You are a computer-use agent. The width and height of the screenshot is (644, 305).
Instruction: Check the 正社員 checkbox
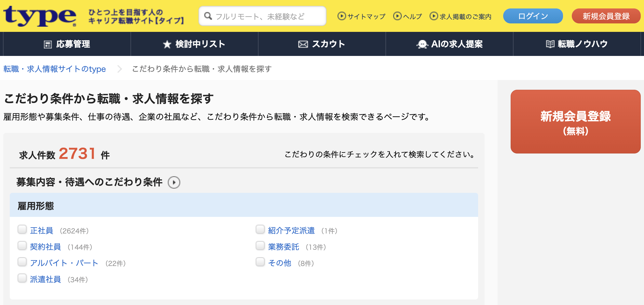(x=22, y=230)
